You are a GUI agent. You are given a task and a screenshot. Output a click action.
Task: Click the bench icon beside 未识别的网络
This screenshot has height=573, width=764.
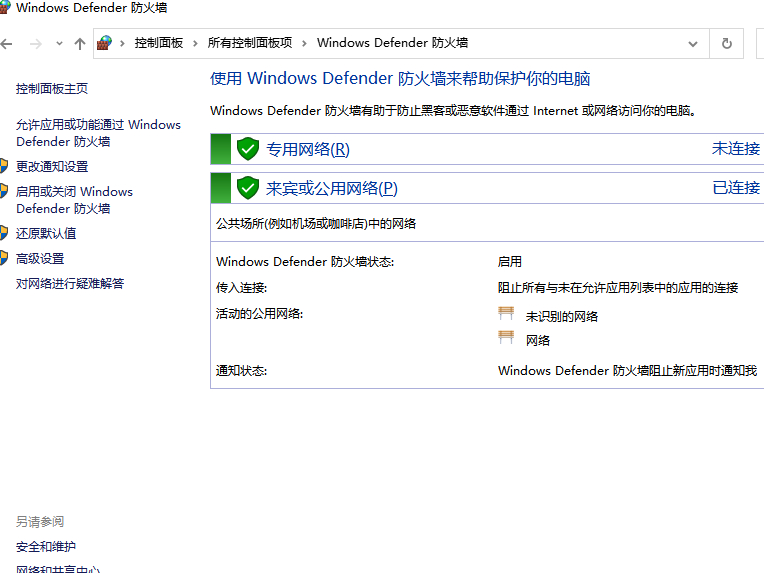(506, 313)
